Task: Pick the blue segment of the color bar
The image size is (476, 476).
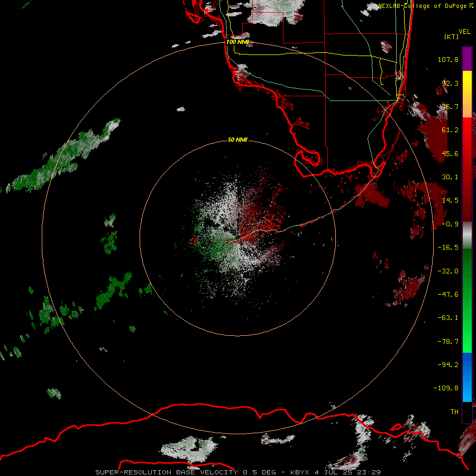Action: coord(467,377)
